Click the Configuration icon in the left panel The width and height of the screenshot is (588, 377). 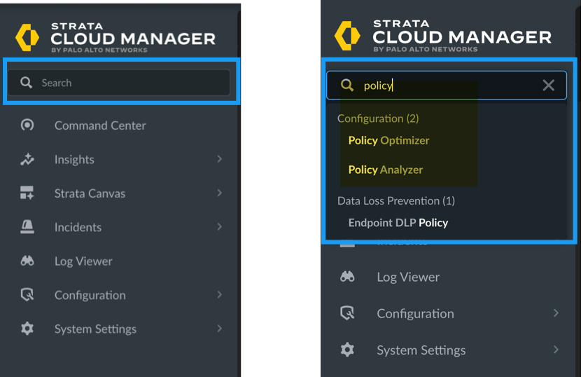coord(27,295)
